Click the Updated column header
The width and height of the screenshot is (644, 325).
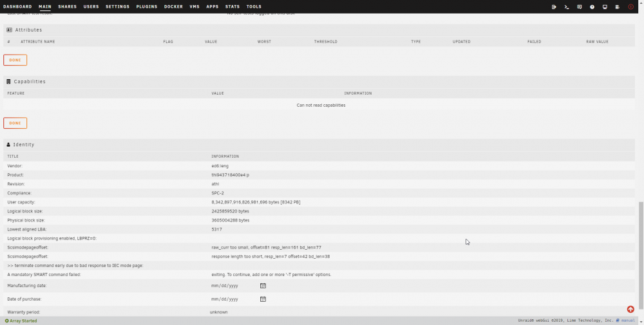pyautogui.click(x=462, y=42)
